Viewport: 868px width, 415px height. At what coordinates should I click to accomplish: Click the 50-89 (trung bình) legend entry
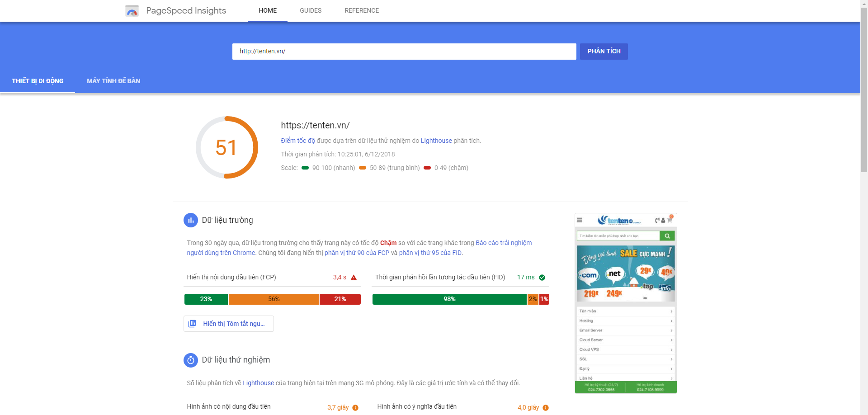389,168
